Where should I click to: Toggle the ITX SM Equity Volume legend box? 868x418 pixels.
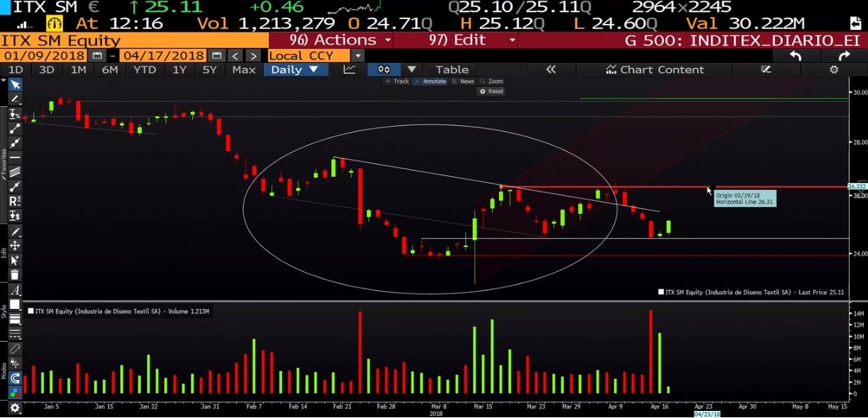coord(30,310)
